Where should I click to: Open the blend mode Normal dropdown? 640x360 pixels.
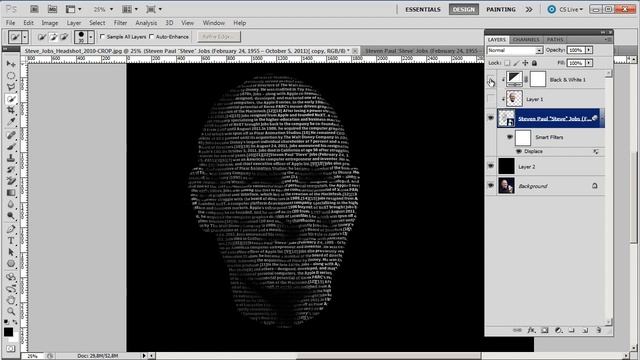(x=515, y=50)
